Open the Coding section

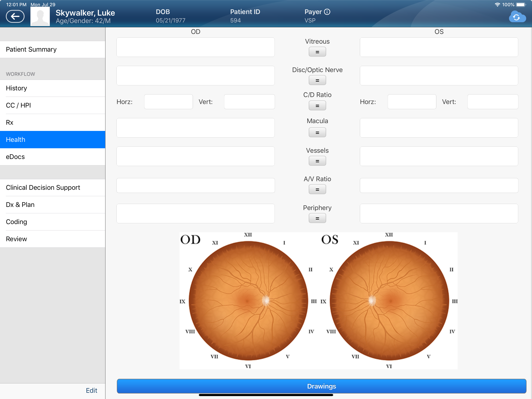pyautogui.click(x=53, y=222)
